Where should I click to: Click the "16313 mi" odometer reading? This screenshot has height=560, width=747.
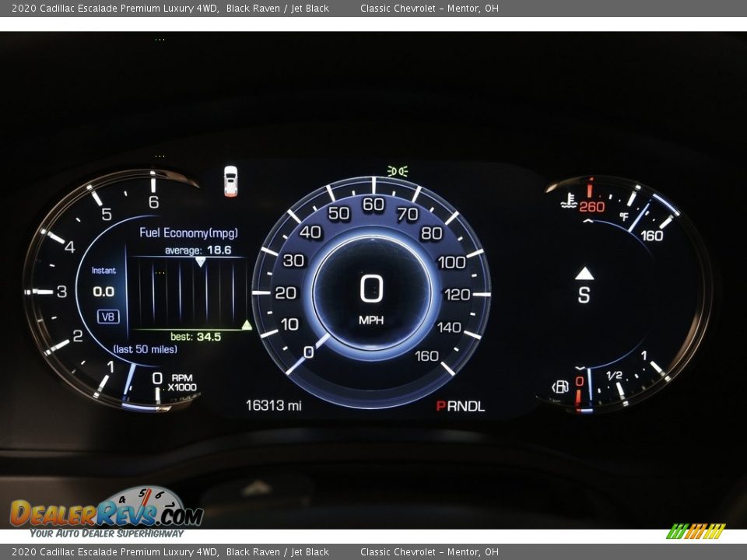[273, 405]
